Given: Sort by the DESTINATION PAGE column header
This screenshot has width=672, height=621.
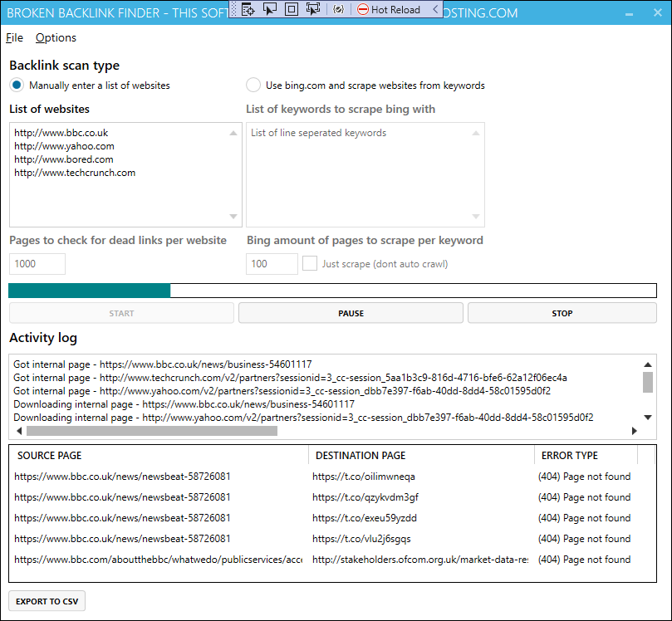Looking at the screenshot, I should 421,455.
